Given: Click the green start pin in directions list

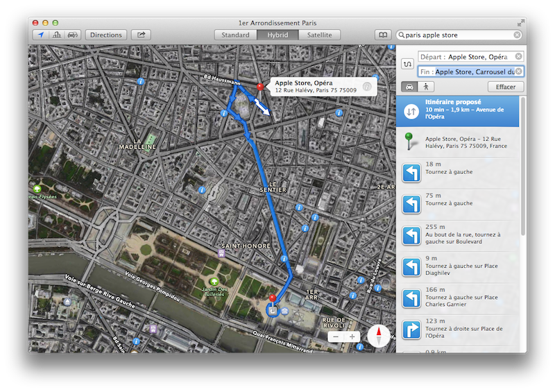Looking at the screenshot, I should pyautogui.click(x=409, y=142).
